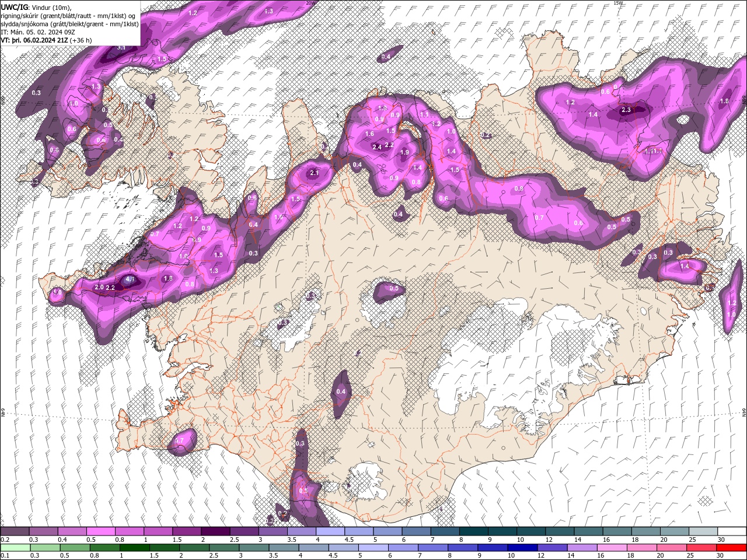Pick the bright pink swatch between 0.5 and 0.8, upper legend
Image resolution: width=747 pixels, height=560 pixels.
(100, 531)
